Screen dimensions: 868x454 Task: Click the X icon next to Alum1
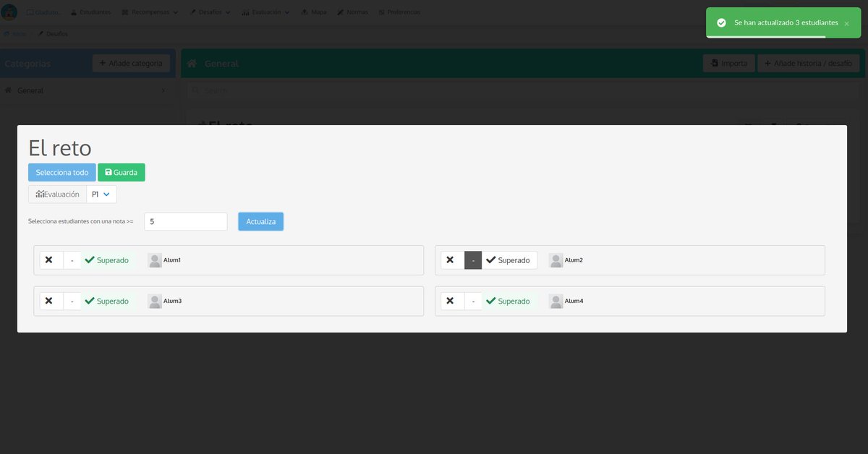coord(49,260)
